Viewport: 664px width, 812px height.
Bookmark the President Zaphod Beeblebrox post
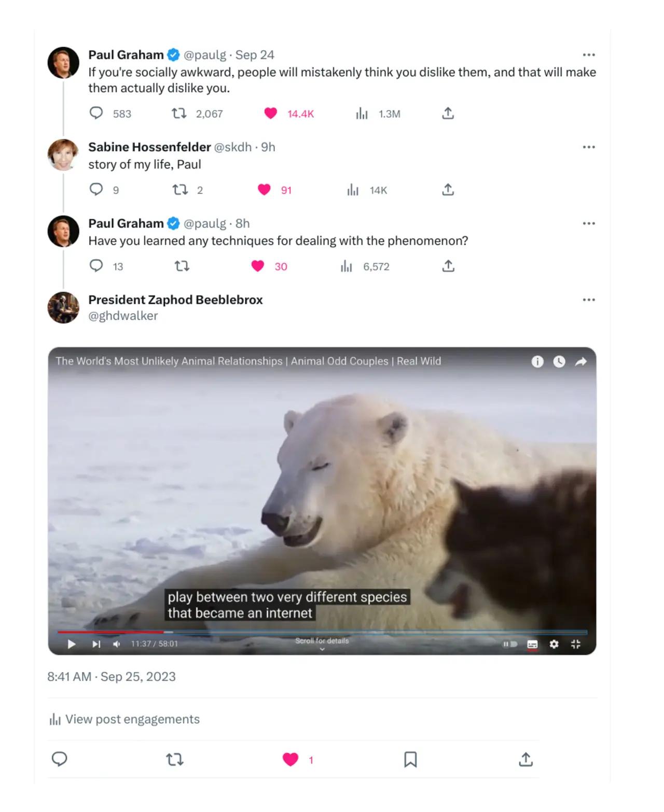coord(410,760)
